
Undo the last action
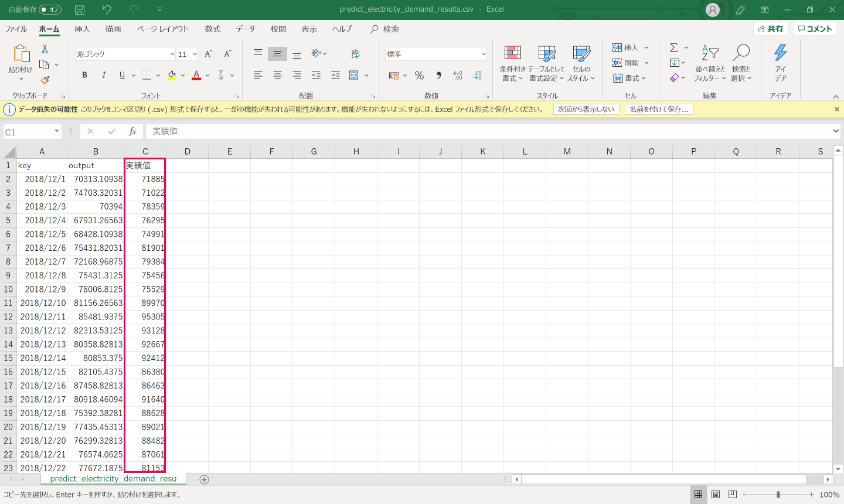click(x=107, y=9)
